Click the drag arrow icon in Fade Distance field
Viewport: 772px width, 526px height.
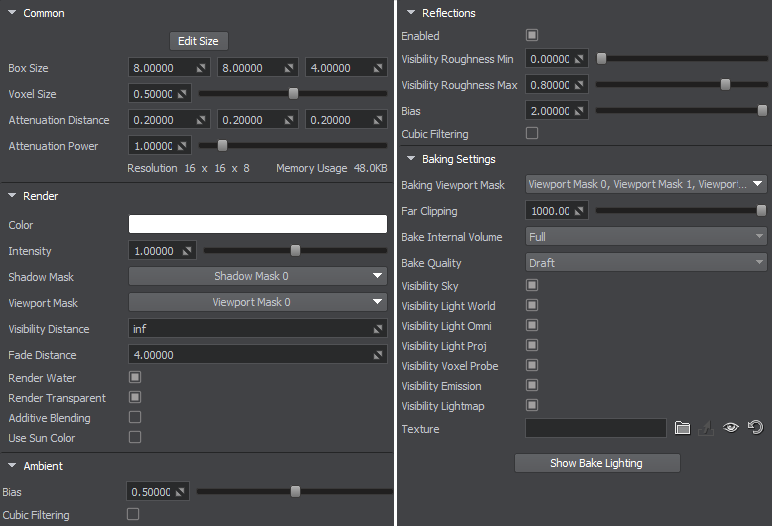(379, 355)
